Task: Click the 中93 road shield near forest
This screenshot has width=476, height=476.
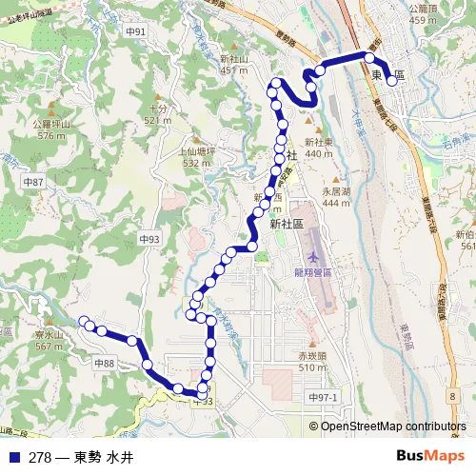Action: (149, 239)
